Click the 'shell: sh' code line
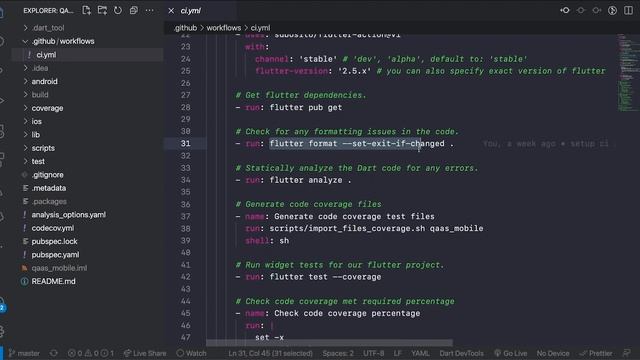This screenshot has height=360, width=640. (x=267, y=240)
